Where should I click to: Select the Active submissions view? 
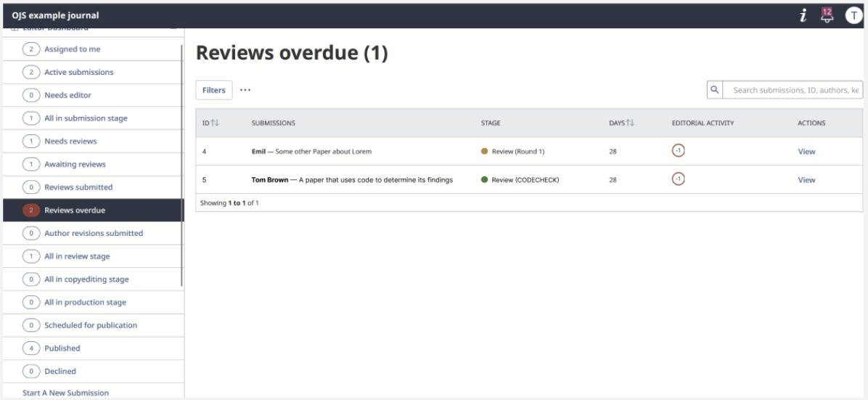(x=77, y=73)
